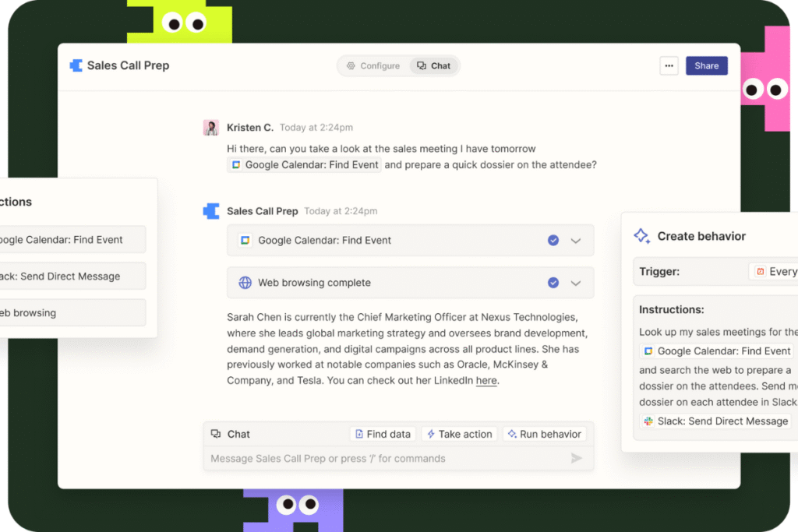Viewport: 798px width, 532px height.
Task: Select Slack: Send Direct Message in the actions panel
Action: click(71, 277)
